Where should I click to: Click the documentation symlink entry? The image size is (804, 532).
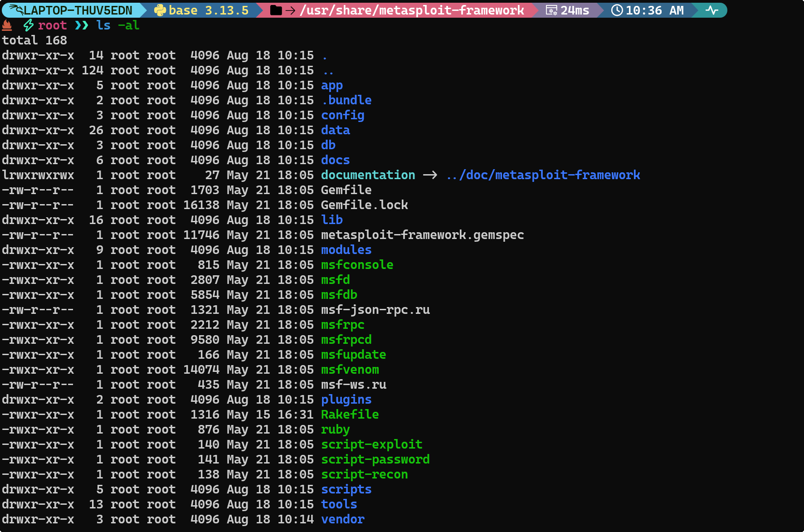tap(368, 175)
